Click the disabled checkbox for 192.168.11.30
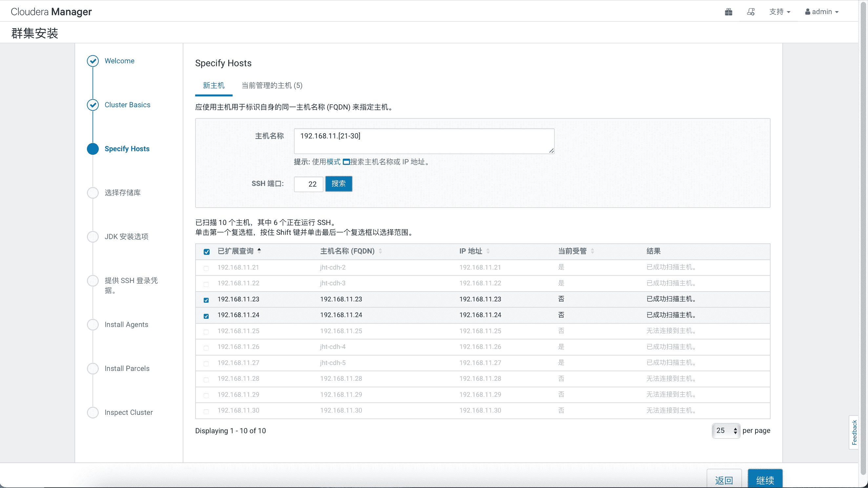Viewport: 868px width, 488px height. pyautogui.click(x=206, y=412)
